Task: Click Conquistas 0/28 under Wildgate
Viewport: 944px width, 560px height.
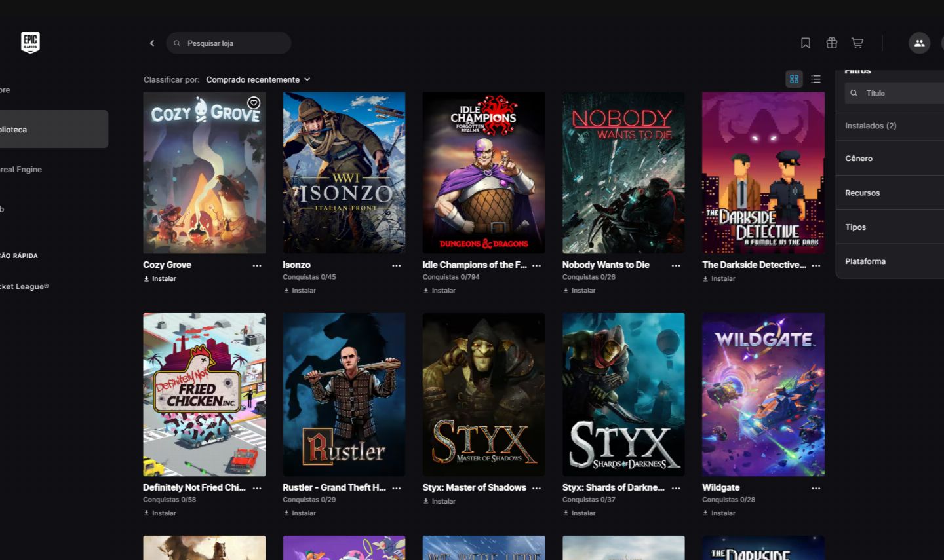Action: (729, 500)
